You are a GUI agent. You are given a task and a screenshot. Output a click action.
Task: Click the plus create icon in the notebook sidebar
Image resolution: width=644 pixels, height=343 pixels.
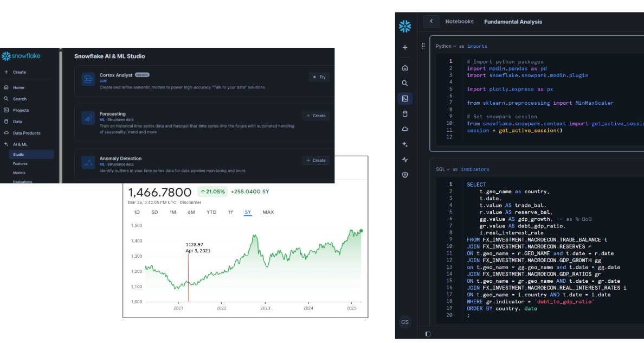[x=404, y=47]
